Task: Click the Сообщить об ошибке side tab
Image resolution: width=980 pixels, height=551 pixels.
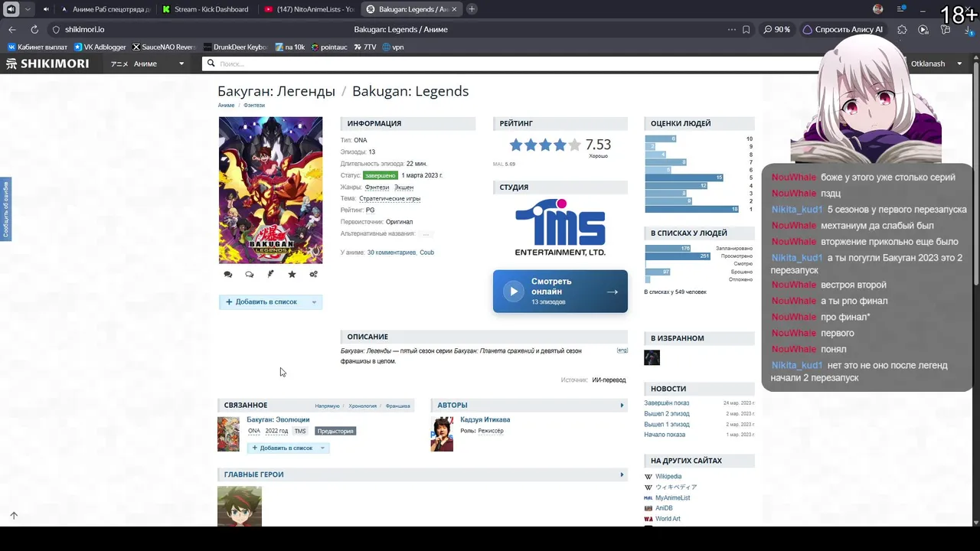Action: [x=5, y=208]
